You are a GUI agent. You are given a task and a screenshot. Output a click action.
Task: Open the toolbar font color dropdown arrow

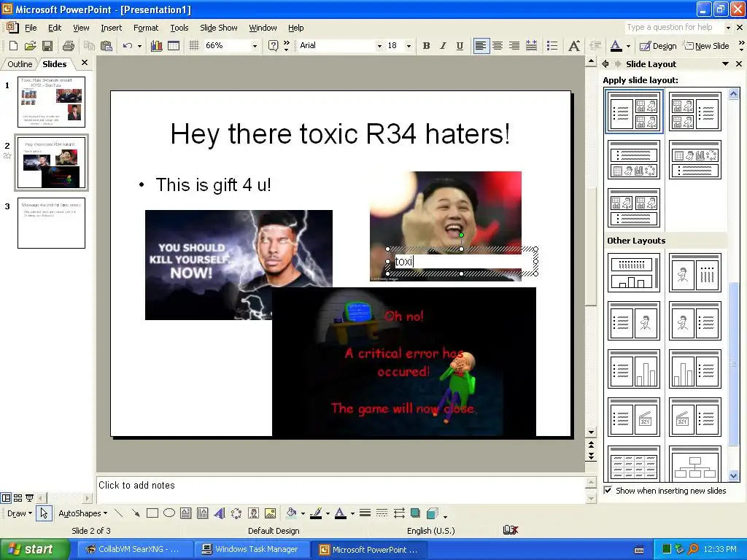tap(628, 46)
